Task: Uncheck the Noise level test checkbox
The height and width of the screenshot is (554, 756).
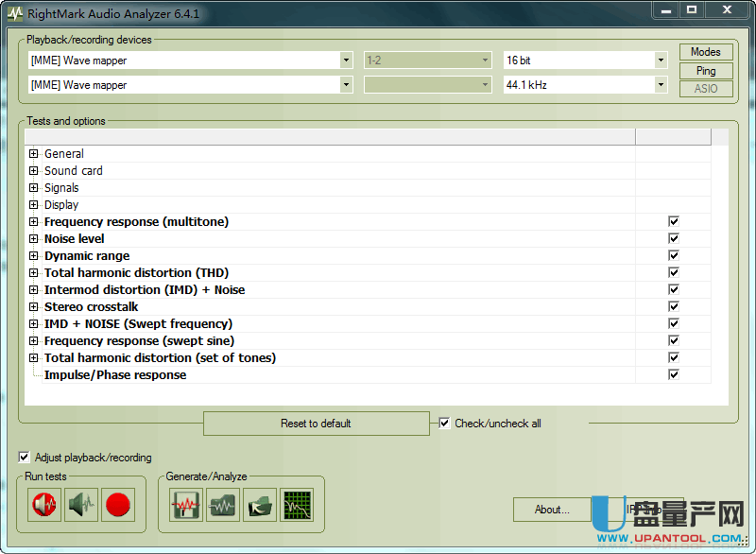Action: [674, 238]
